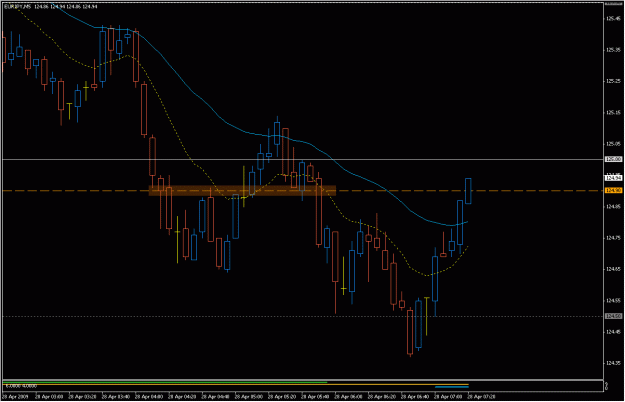Click the indicator sub-window value label

22,386
